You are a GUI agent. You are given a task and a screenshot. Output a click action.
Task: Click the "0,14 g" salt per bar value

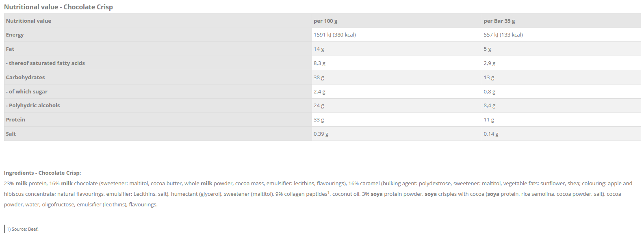(x=491, y=134)
